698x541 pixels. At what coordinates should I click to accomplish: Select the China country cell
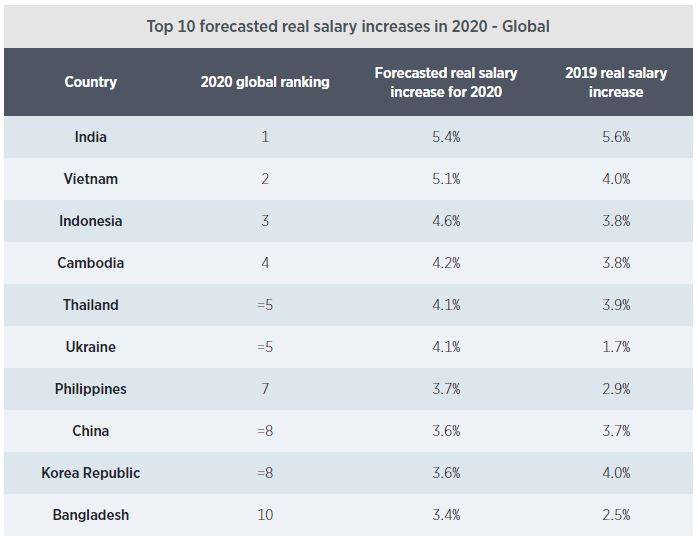point(90,431)
